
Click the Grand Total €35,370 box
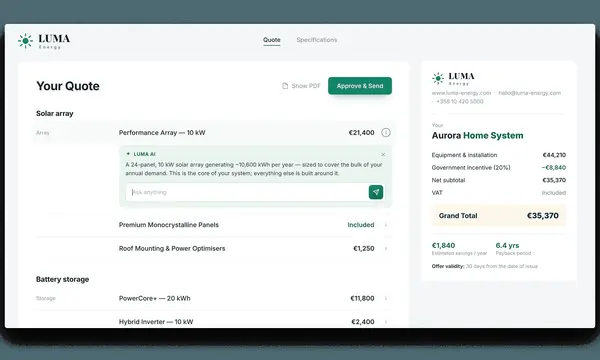[x=499, y=216]
